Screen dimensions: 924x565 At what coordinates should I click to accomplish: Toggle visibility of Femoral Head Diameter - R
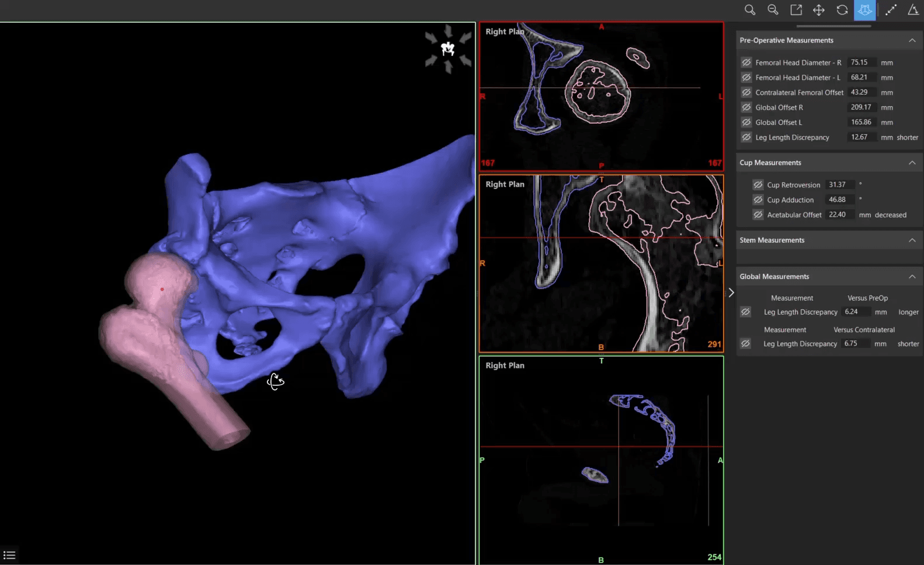746,62
